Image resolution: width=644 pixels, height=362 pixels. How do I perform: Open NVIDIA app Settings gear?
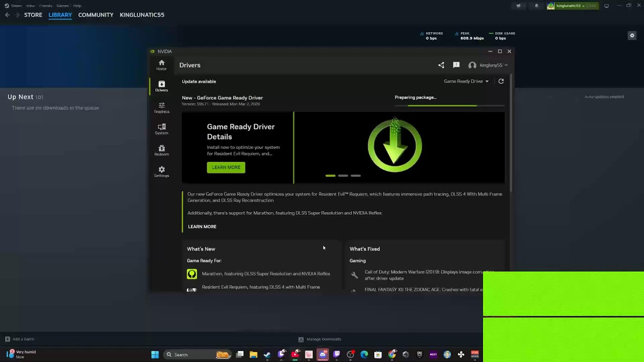(x=162, y=171)
